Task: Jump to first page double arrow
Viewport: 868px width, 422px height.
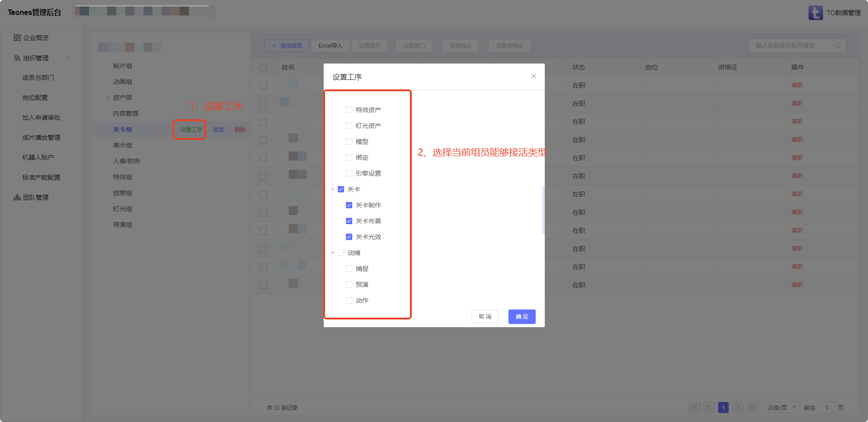Action: tap(695, 407)
